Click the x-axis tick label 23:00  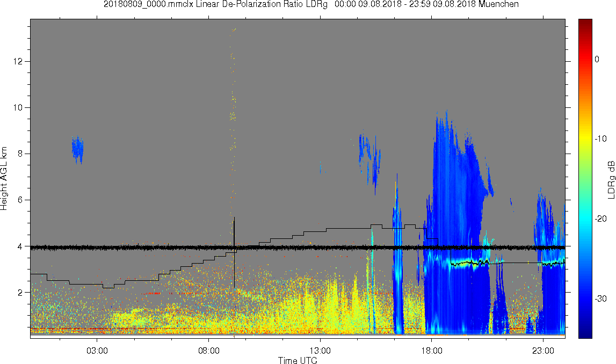click(x=543, y=351)
